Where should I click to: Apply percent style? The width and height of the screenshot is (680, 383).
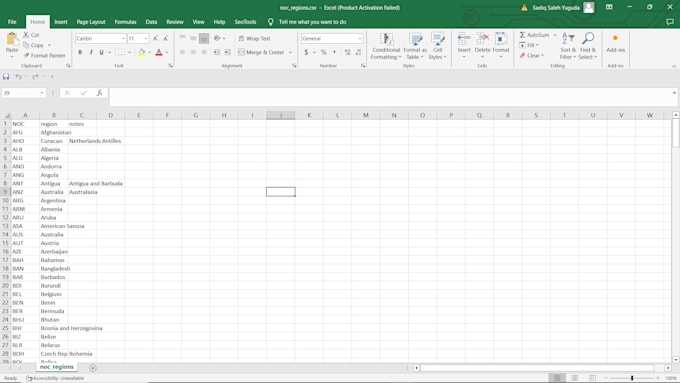click(324, 52)
